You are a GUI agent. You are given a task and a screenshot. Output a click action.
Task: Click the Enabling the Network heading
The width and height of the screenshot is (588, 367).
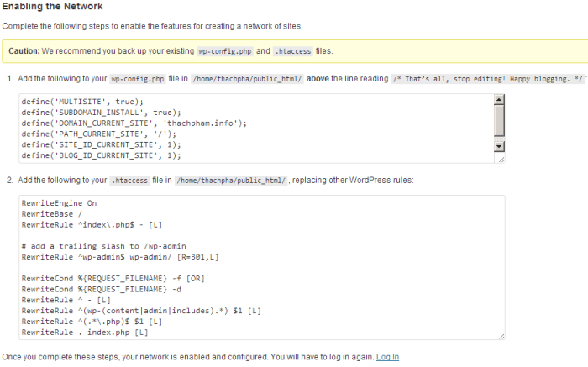[52, 7]
